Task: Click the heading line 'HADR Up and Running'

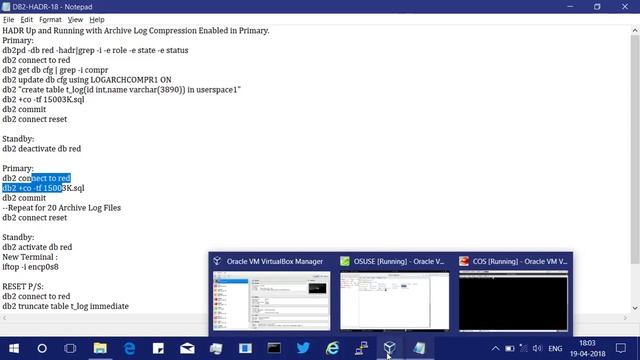Action: pyautogui.click(x=136, y=31)
